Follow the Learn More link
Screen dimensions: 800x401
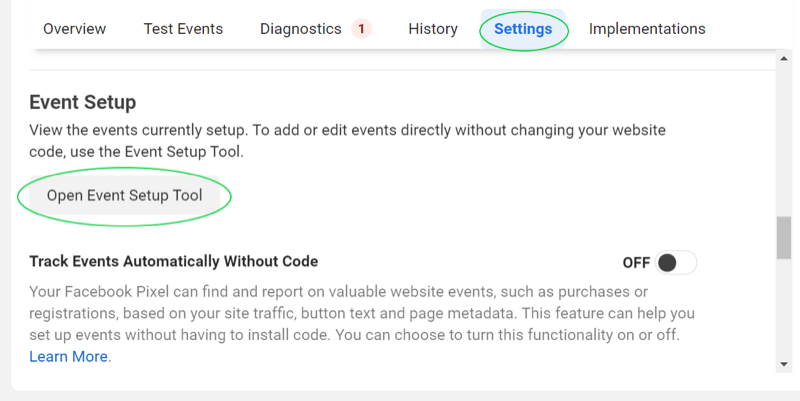point(70,356)
